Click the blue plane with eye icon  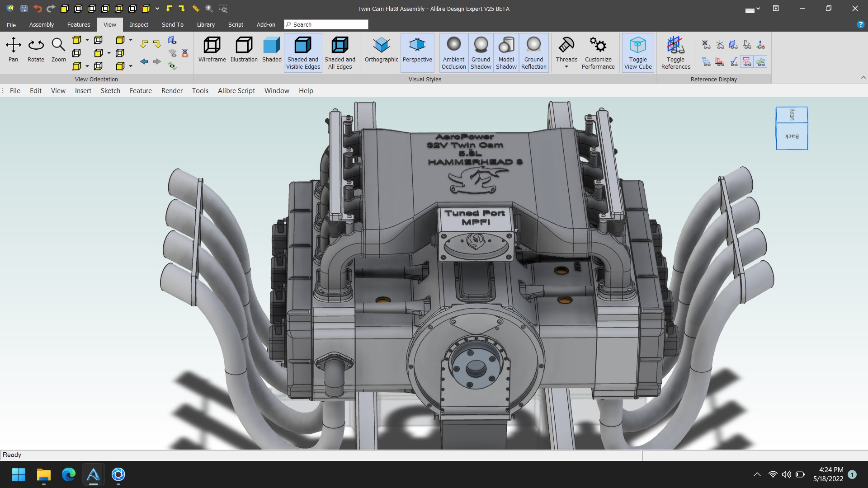[172, 40]
